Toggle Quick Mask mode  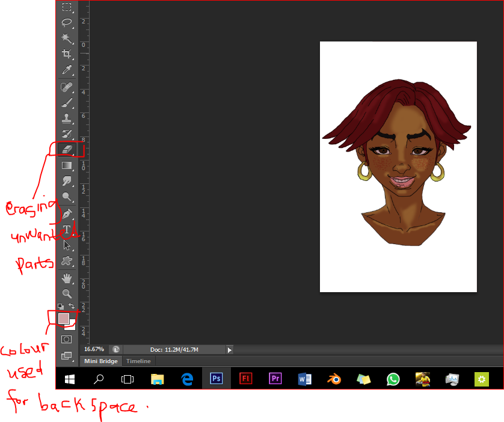pyautogui.click(x=67, y=340)
